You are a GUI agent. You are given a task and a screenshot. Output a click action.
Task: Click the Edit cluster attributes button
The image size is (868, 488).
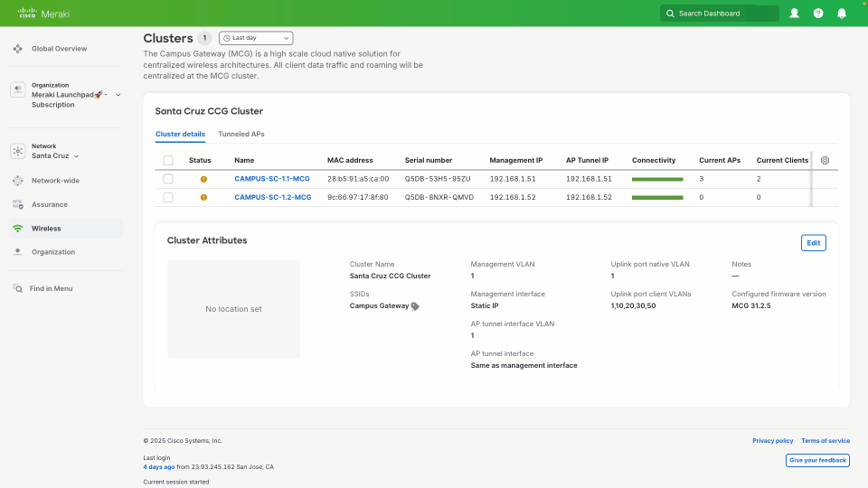tap(813, 242)
